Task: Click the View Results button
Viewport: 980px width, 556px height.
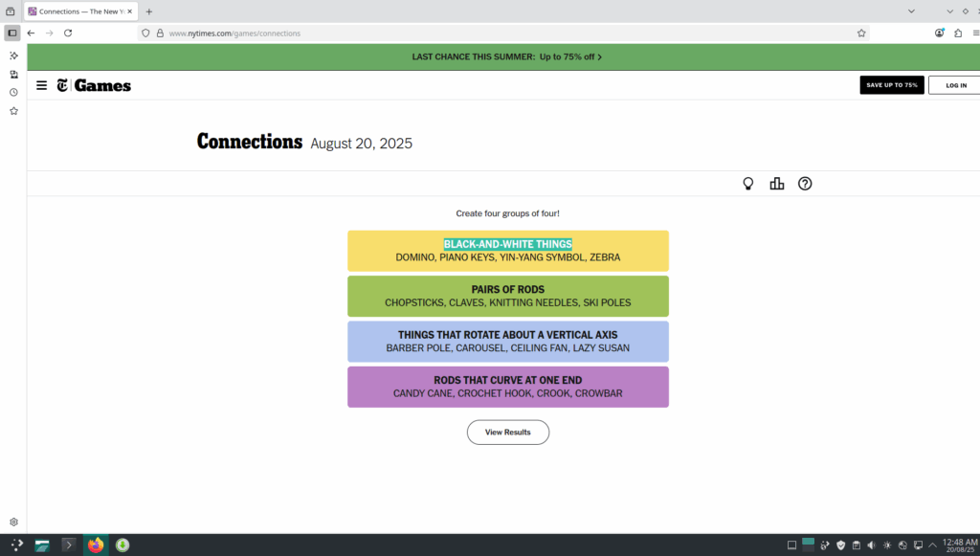Action: pyautogui.click(x=507, y=433)
